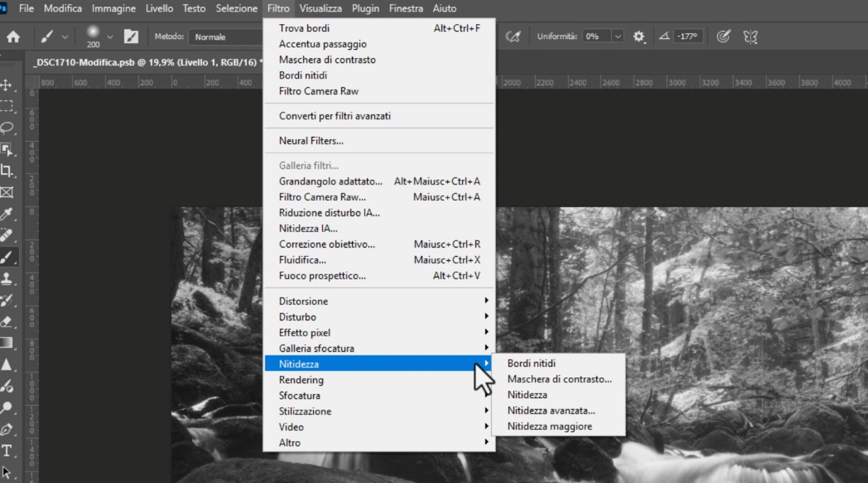
Task: Toggle butterfly symmetry painting options
Action: [x=750, y=36]
